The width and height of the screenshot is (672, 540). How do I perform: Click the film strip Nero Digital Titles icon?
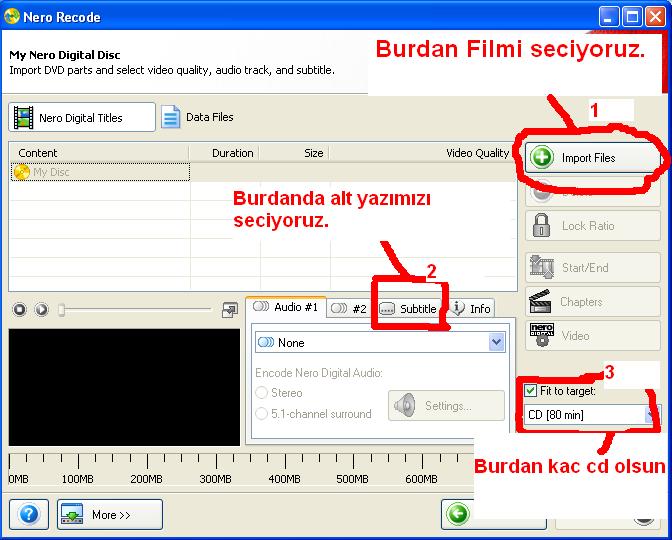point(23,117)
